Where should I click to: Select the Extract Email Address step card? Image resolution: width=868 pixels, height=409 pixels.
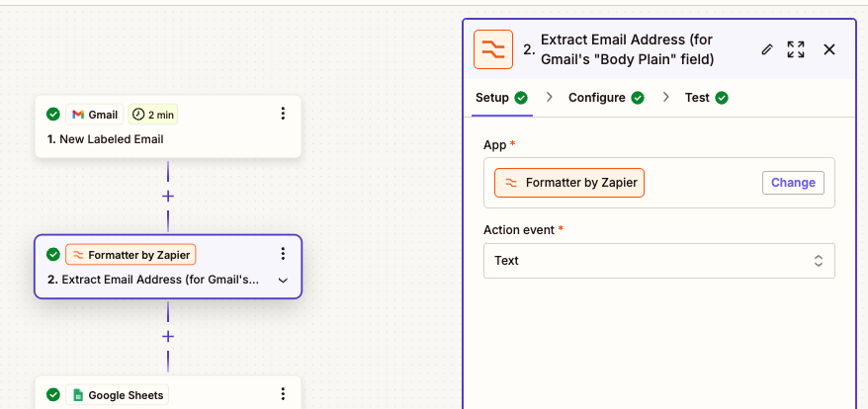pyautogui.click(x=168, y=267)
